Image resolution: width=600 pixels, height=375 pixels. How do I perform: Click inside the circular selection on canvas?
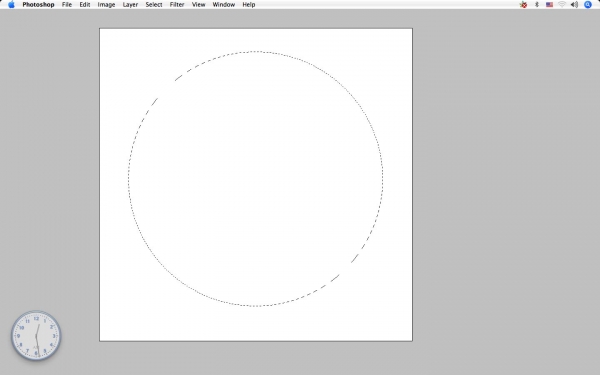tap(256, 179)
